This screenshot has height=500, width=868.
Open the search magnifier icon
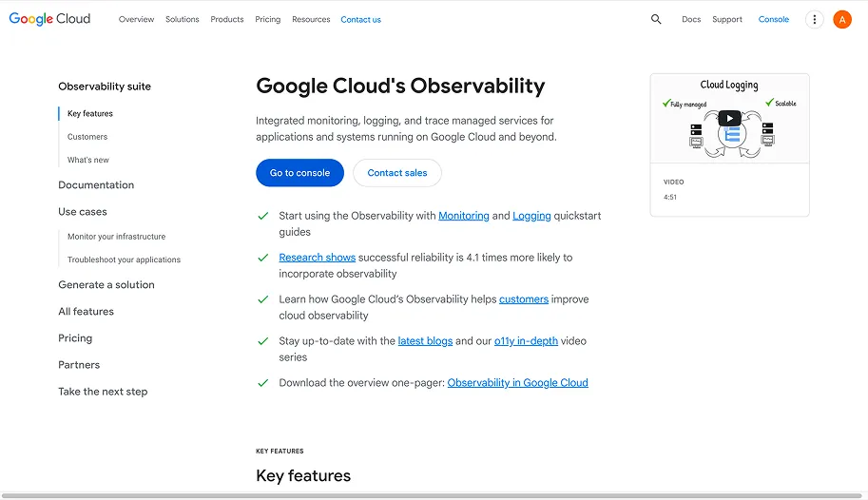(656, 19)
